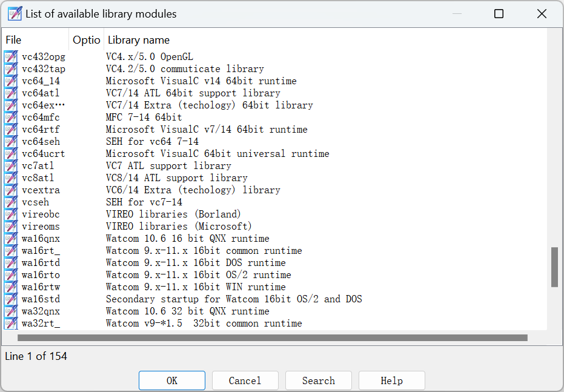Click the icon beside vireoms
The height and width of the screenshot is (392, 564).
pyautogui.click(x=11, y=227)
